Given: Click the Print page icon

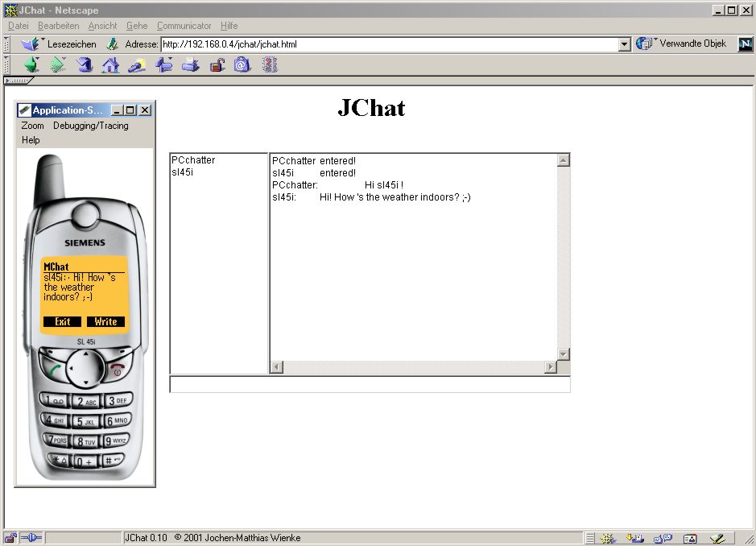Looking at the screenshot, I should (190, 65).
